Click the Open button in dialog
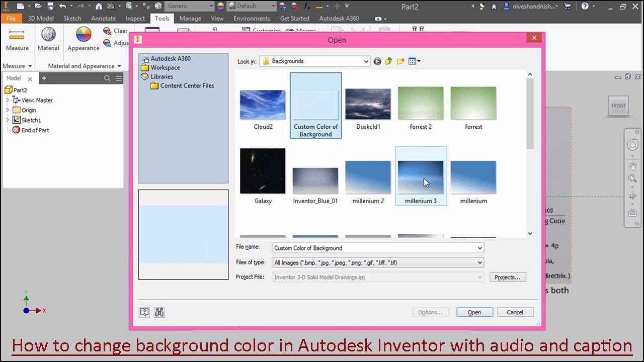Viewport: 644px width, 362px height. pyautogui.click(x=474, y=312)
